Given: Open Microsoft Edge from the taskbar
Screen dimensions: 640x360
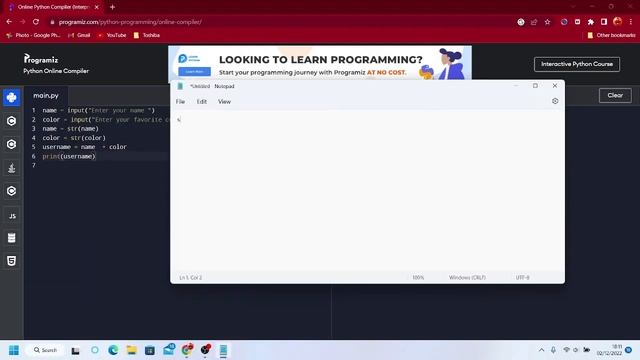Looking at the screenshot, I should coord(113,350).
